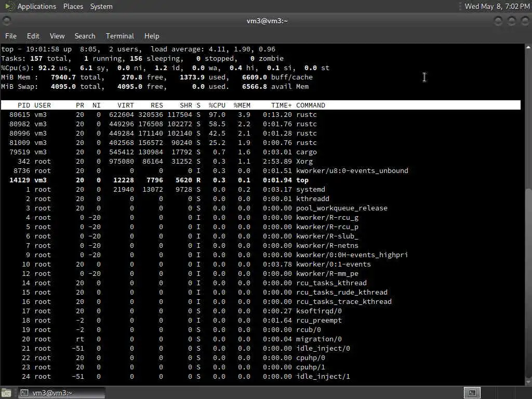This screenshot has width=532, height=399.
Task: Click the 2:53.89 time value for Xorg
Action: 277,162
